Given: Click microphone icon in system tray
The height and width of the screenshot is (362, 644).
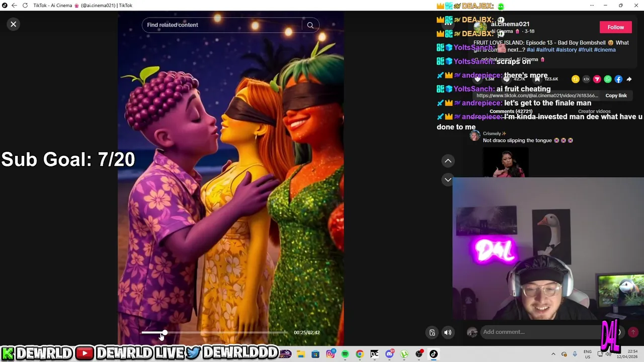Looking at the screenshot, I should pyautogui.click(x=575, y=354).
